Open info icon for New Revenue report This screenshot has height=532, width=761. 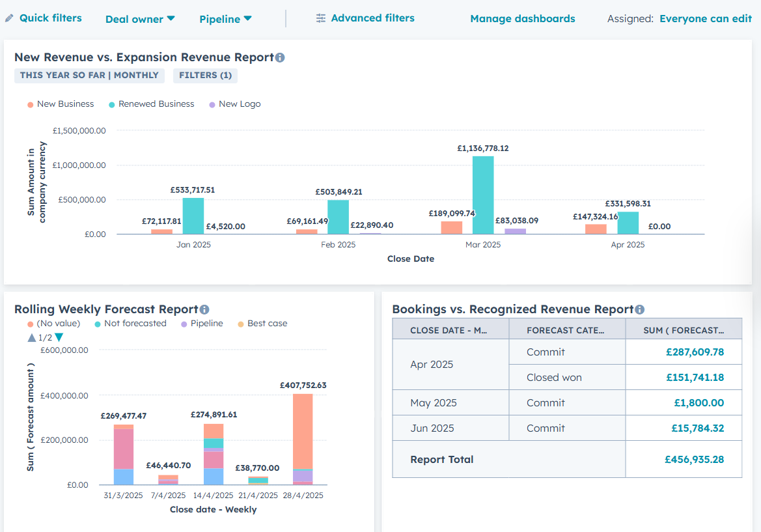coord(280,58)
